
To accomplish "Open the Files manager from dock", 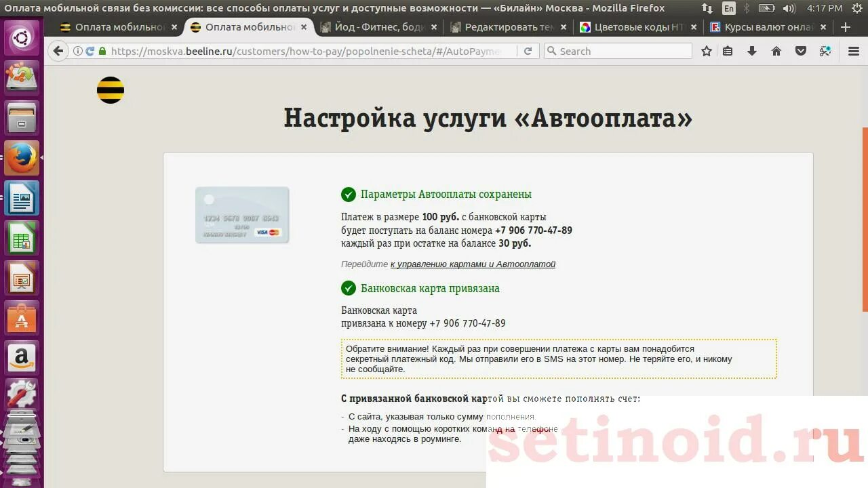I will [22, 118].
